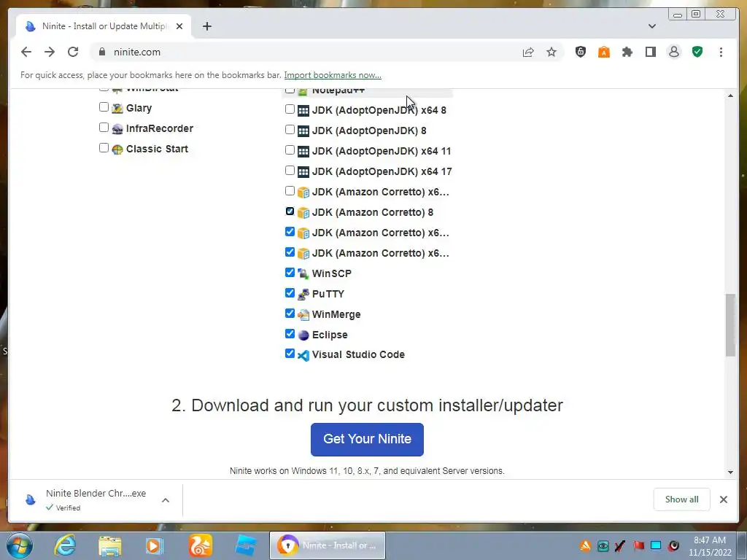Show all downloads
Screen dimensions: 747x560
tap(681, 499)
